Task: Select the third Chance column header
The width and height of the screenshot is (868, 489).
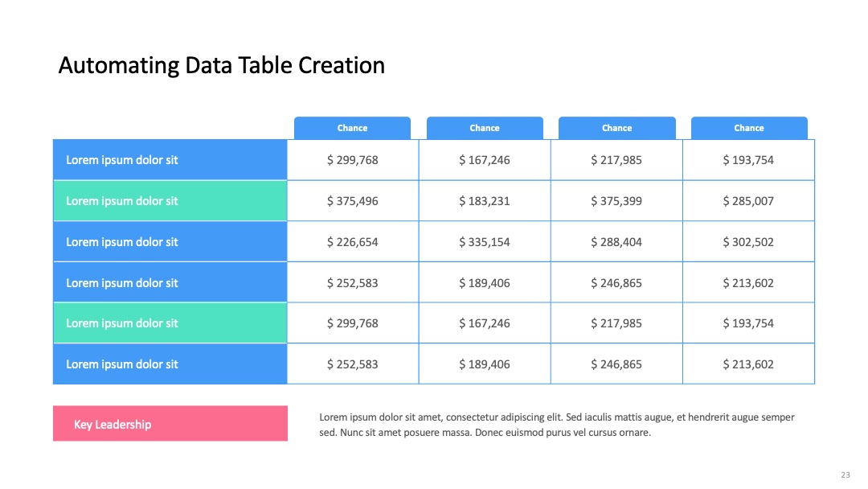Action: click(616, 128)
